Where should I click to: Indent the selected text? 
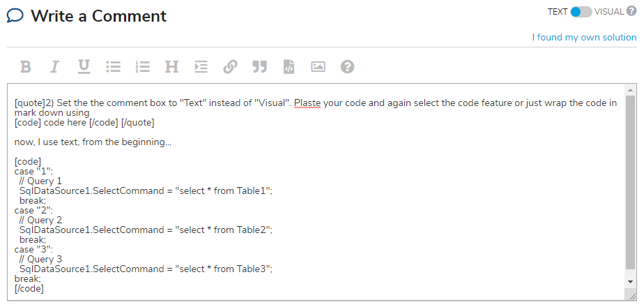coord(201,67)
